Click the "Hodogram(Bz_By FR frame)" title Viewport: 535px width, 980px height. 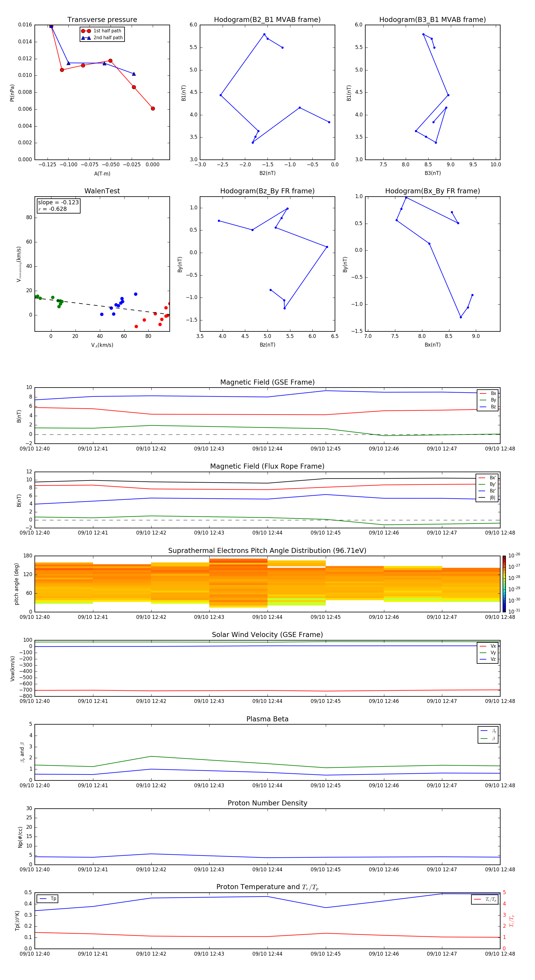pos(267,191)
